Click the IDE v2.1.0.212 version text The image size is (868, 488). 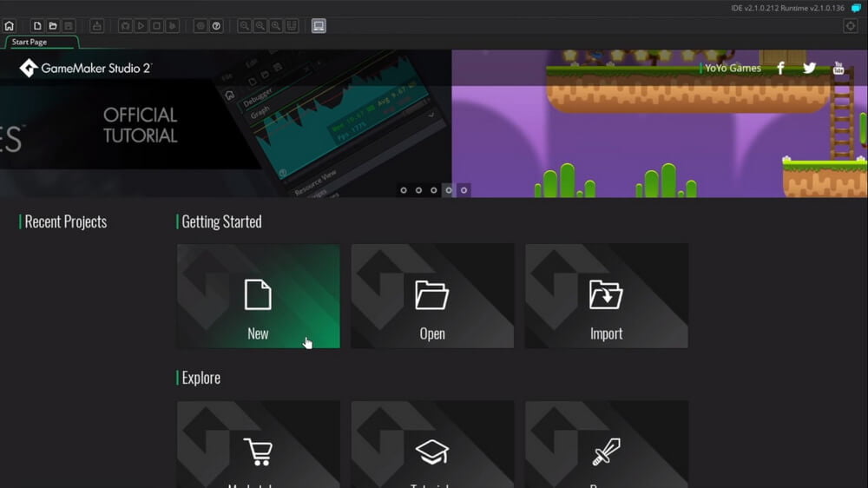click(x=788, y=9)
